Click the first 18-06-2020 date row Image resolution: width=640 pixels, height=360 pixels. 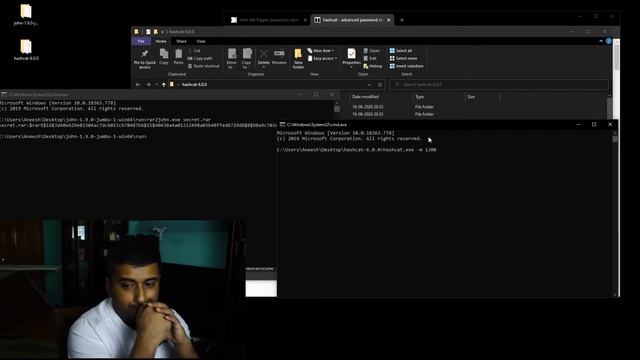pyautogui.click(x=367, y=107)
